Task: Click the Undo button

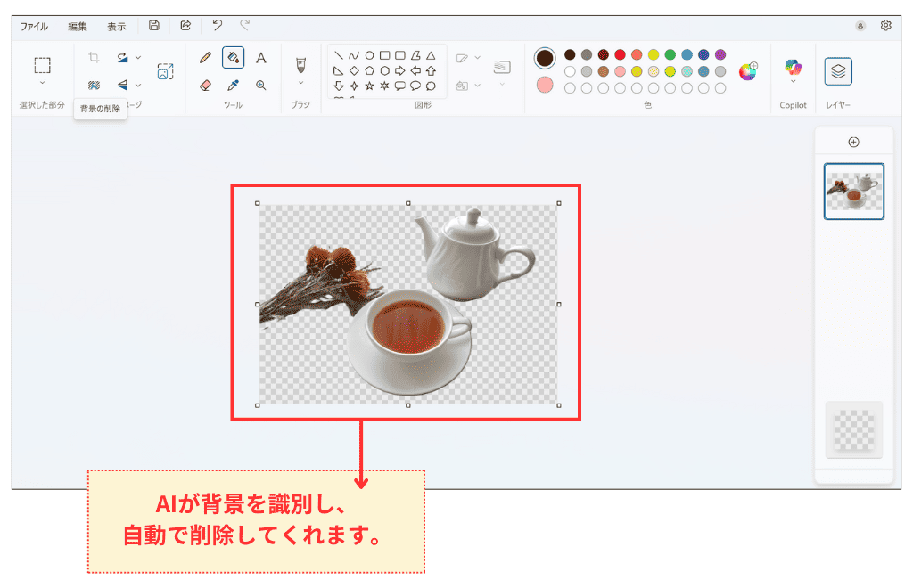Action: click(217, 26)
